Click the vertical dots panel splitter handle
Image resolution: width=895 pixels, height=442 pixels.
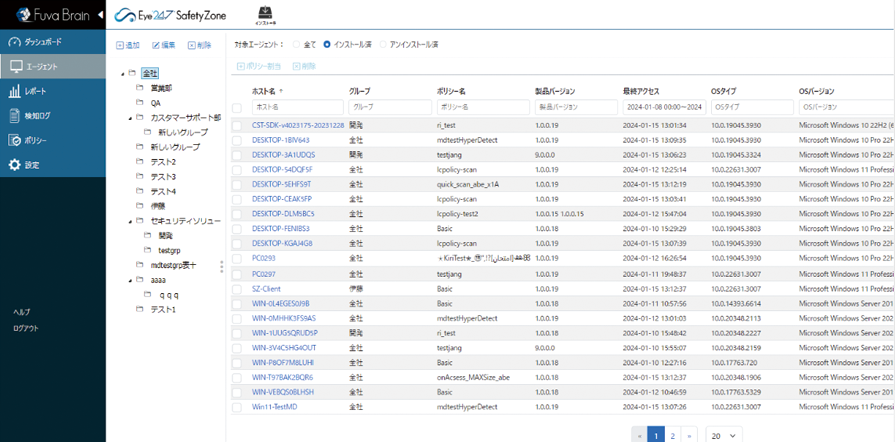(222, 267)
